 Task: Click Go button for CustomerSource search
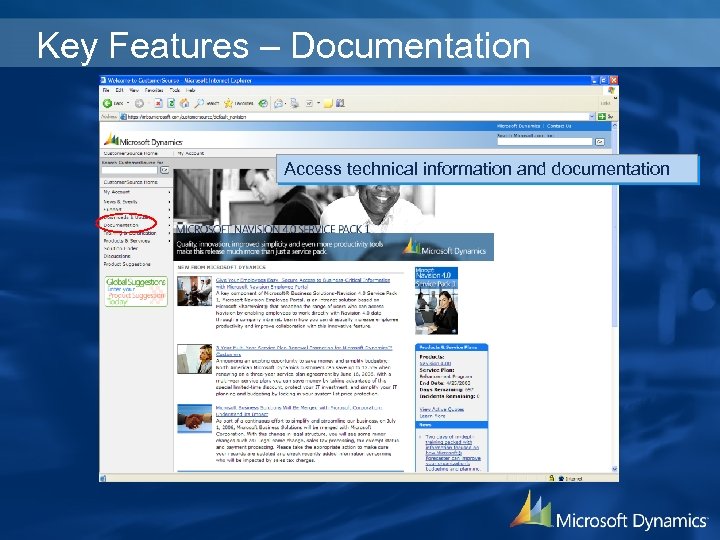(x=164, y=170)
